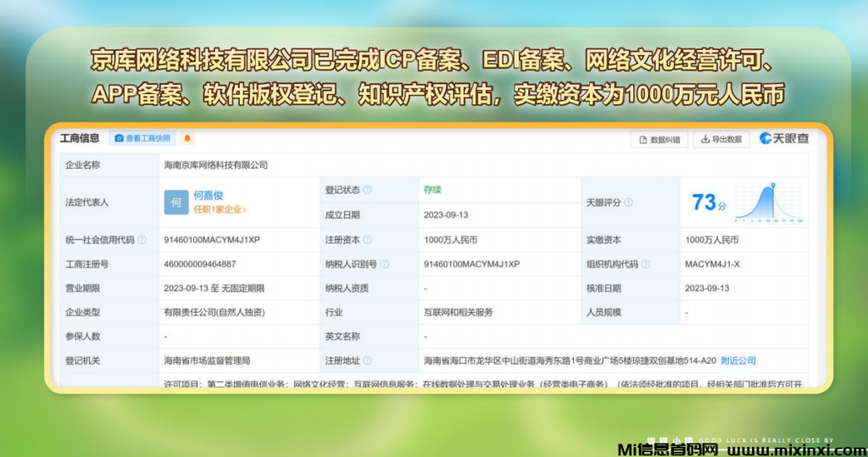Viewport: 868px width, 457px height.
Task: Select taxpayer ID in 纳税人识别号 row
Action: point(471,265)
